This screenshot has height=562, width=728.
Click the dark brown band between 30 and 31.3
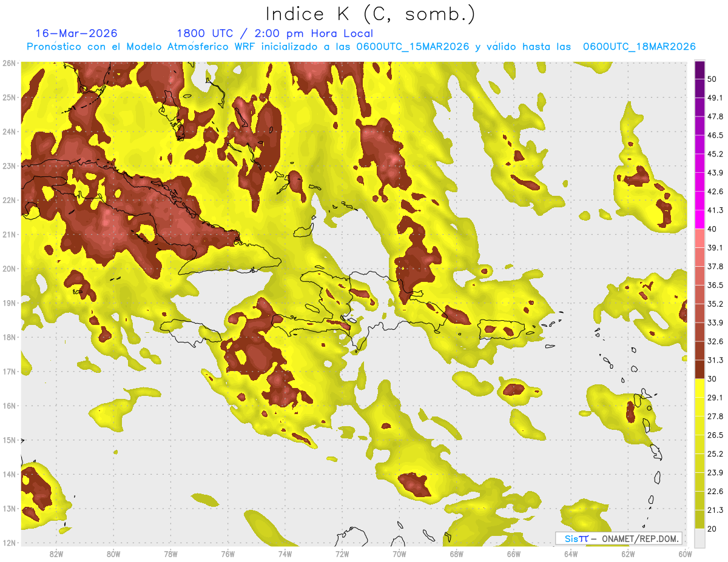tap(699, 369)
